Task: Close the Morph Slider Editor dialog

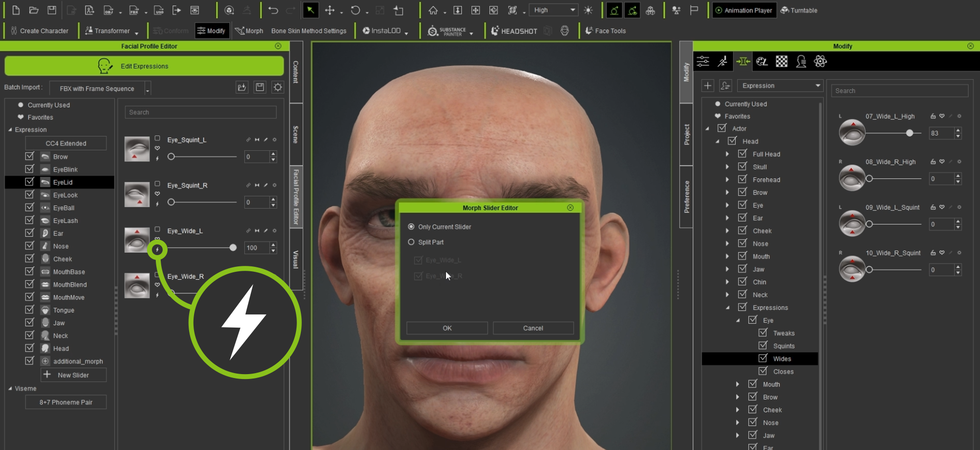Action: (570, 208)
